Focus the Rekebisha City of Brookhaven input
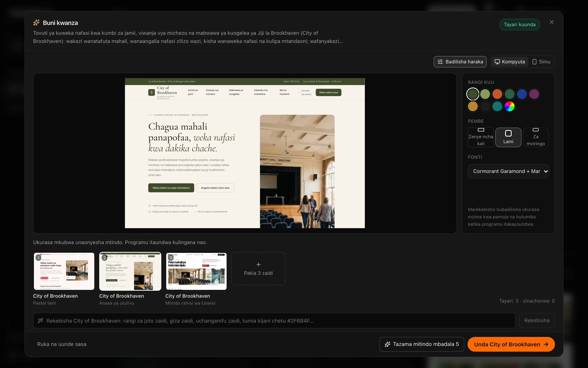 click(274, 321)
